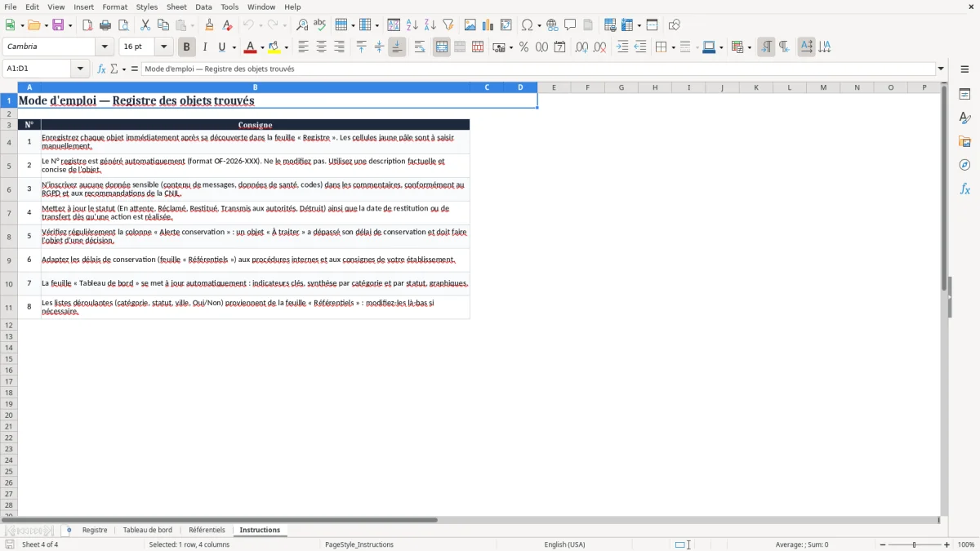The width and height of the screenshot is (980, 551).
Task: Insert a hyperlink icon
Action: click(x=552, y=25)
